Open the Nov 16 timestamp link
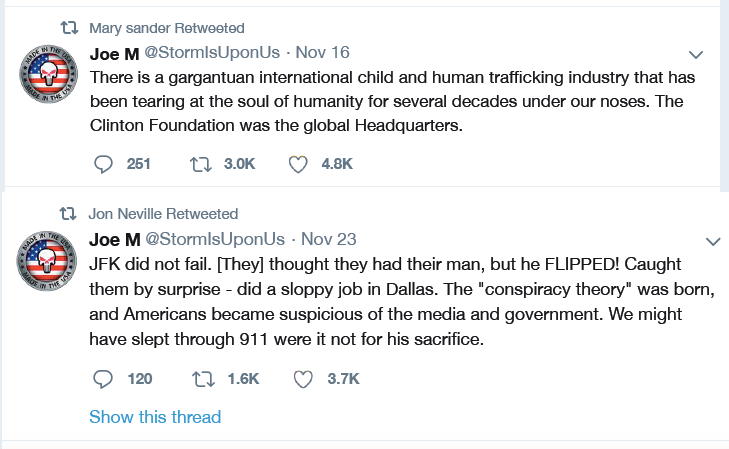Screen dimensions: 729x449 click(323, 53)
